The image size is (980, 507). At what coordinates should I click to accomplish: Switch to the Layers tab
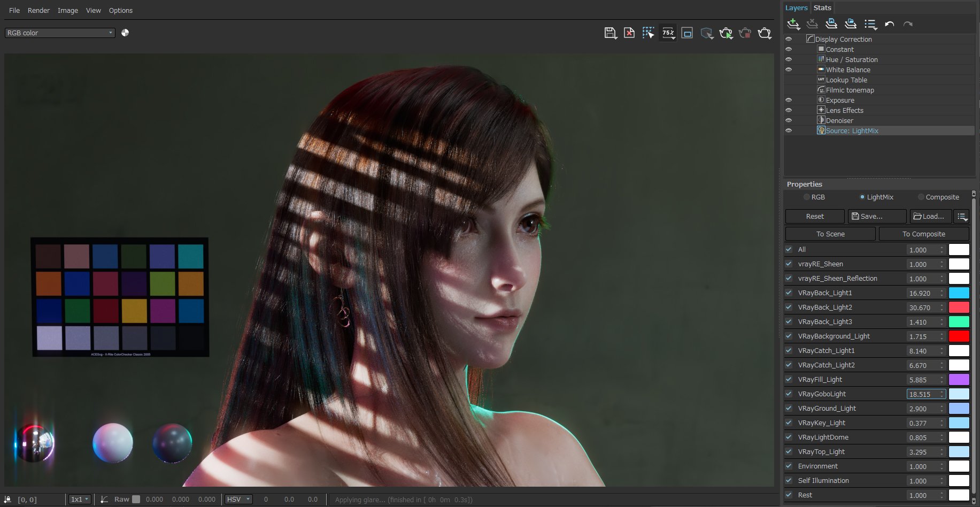796,7
